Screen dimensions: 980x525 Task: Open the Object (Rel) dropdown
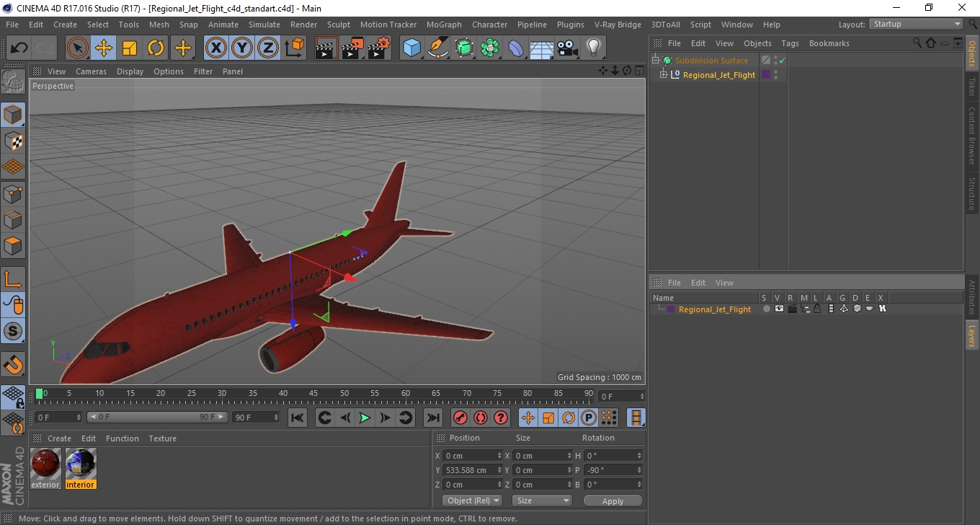(472, 500)
